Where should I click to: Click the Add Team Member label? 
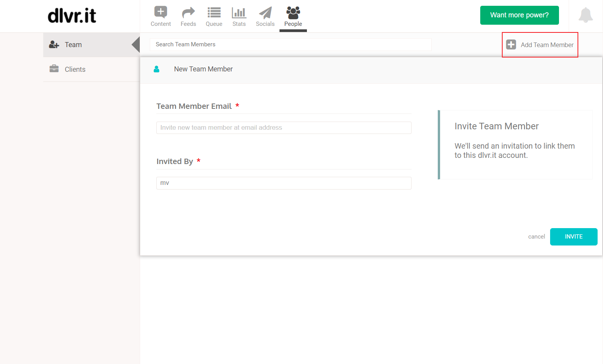[547, 45]
